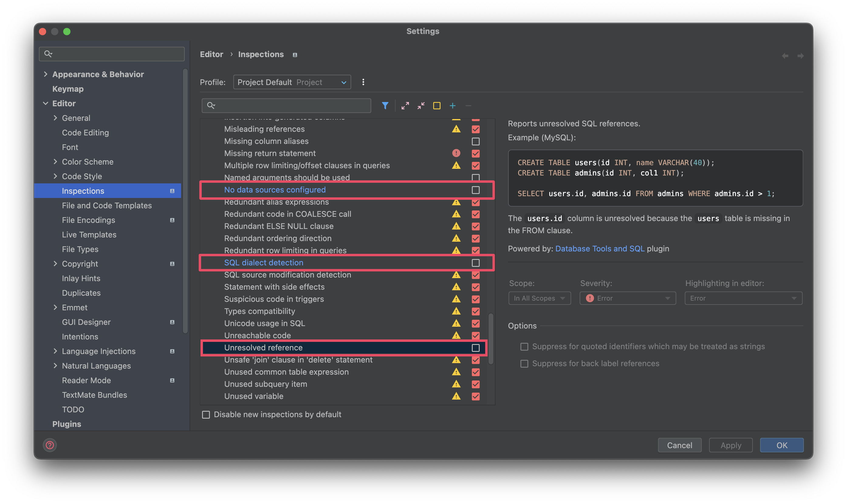Click the blue plus Add inspection icon
The image size is (847, 504).
click(x=453, y=106)
